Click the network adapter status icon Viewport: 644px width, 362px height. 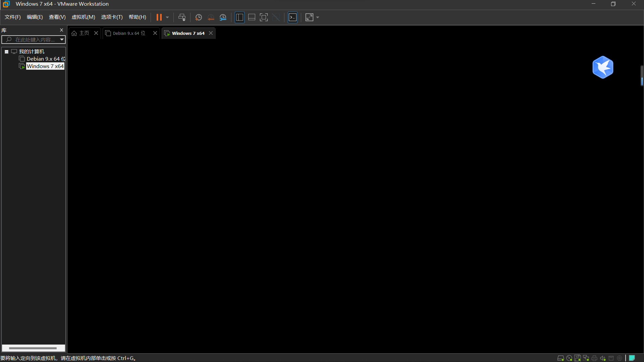click(586, 358)
